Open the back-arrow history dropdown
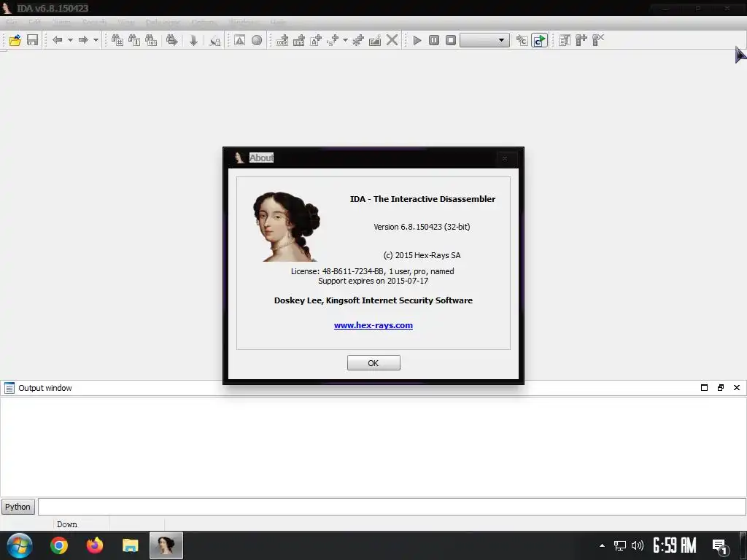747x560 pixels. coord(70,40)
